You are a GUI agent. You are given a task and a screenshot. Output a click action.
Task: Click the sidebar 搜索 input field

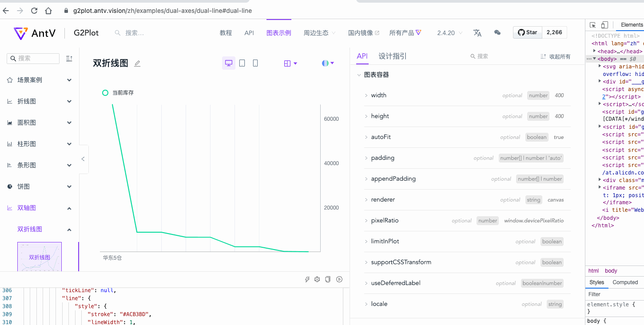33,59
